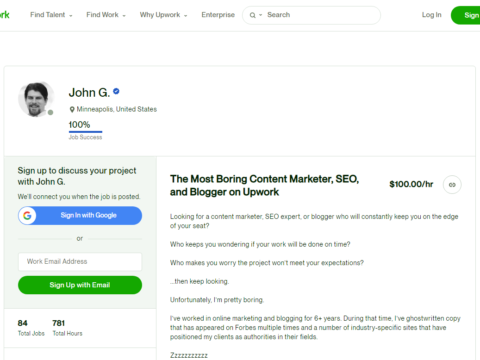The width and height of the screenshot is (480, 360).
Task: Expand the Why Upwork menu
Action: pyautogui.click(x=163, y=15)
